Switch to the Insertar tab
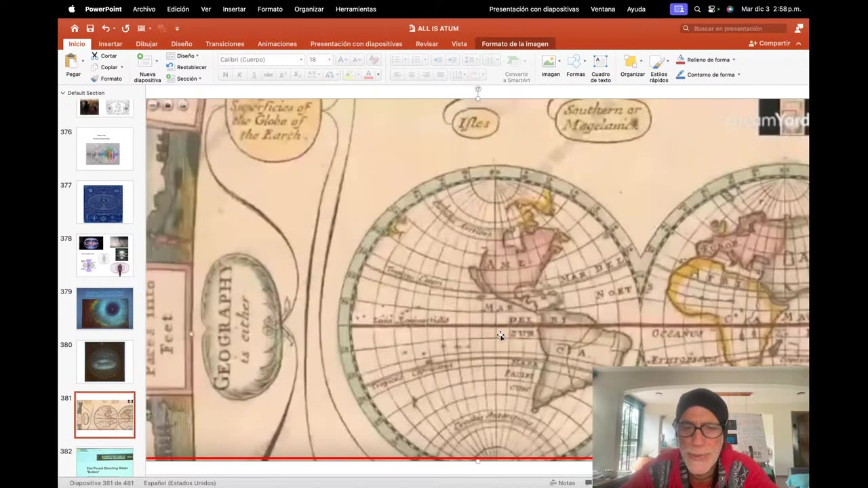Image resolution: width=868 pixels, height=488 pixels. click(111, 43)
